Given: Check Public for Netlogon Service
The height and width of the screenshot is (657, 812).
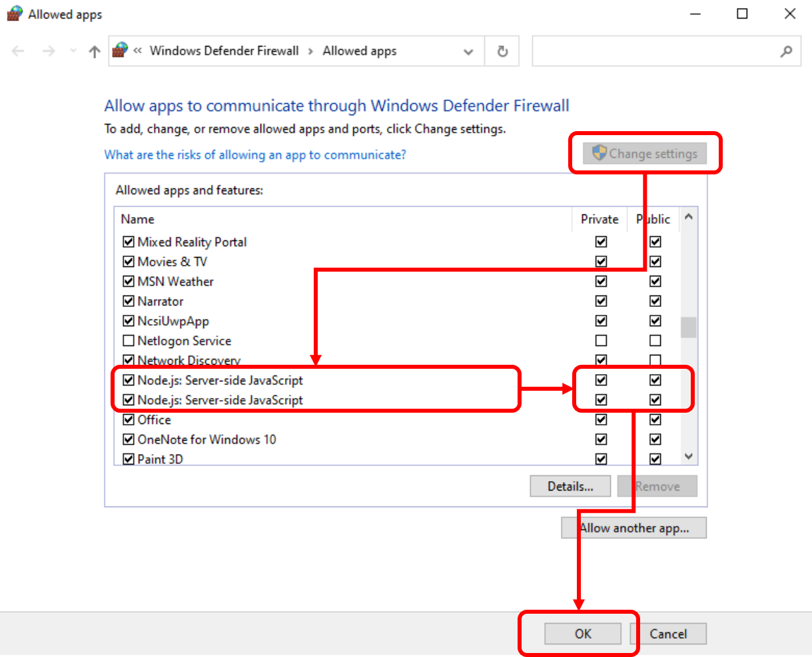Looking at the screenshot, I should point(655,341).
